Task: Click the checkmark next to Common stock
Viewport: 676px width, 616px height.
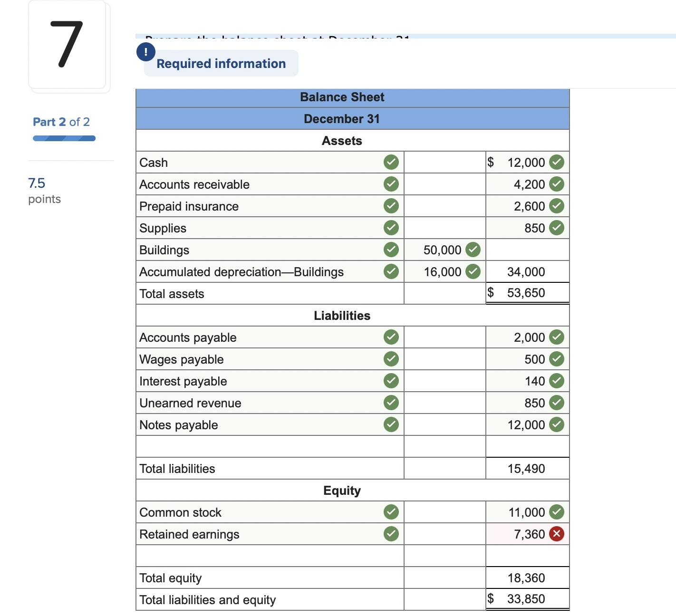Action: pos(390,512)
